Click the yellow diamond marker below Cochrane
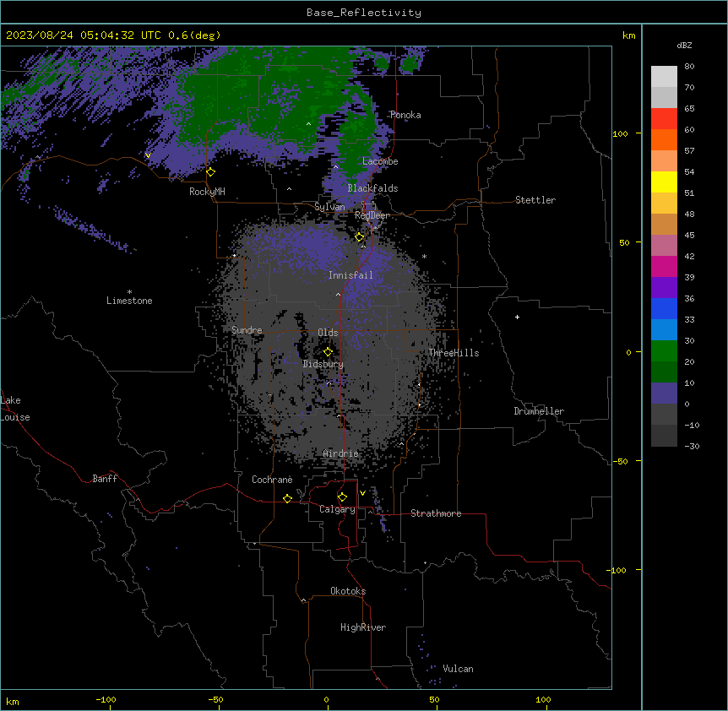 pos(287,498)
